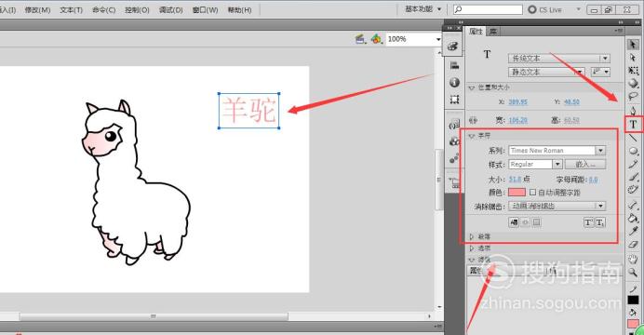This screenshot has height=335, width=644.
Task: Toggle superscript text button
Action: click(588, 222)
